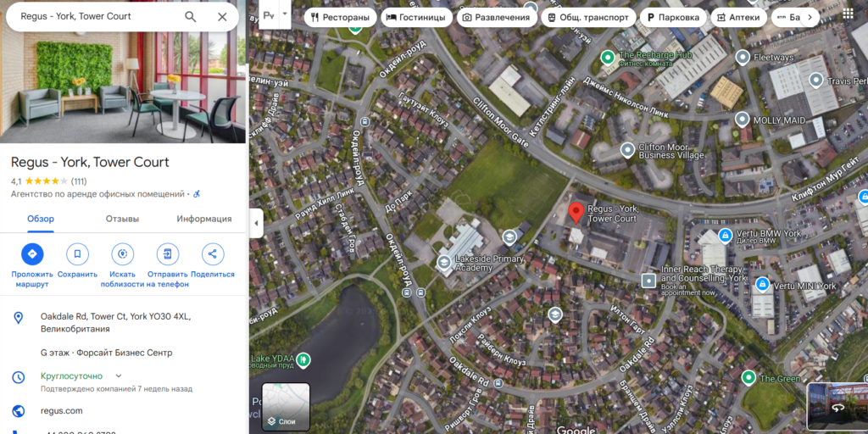Collapse the side panel with the arrow

point(256,223)
